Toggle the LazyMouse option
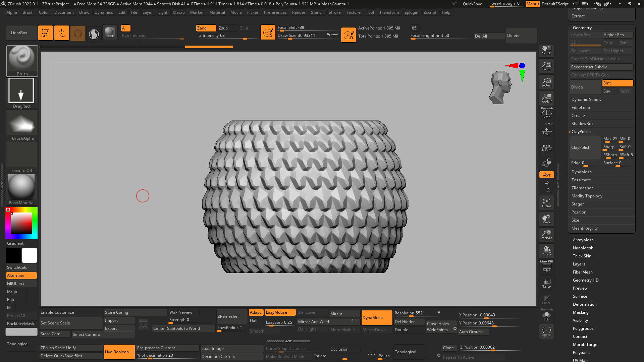 (280, 312)
